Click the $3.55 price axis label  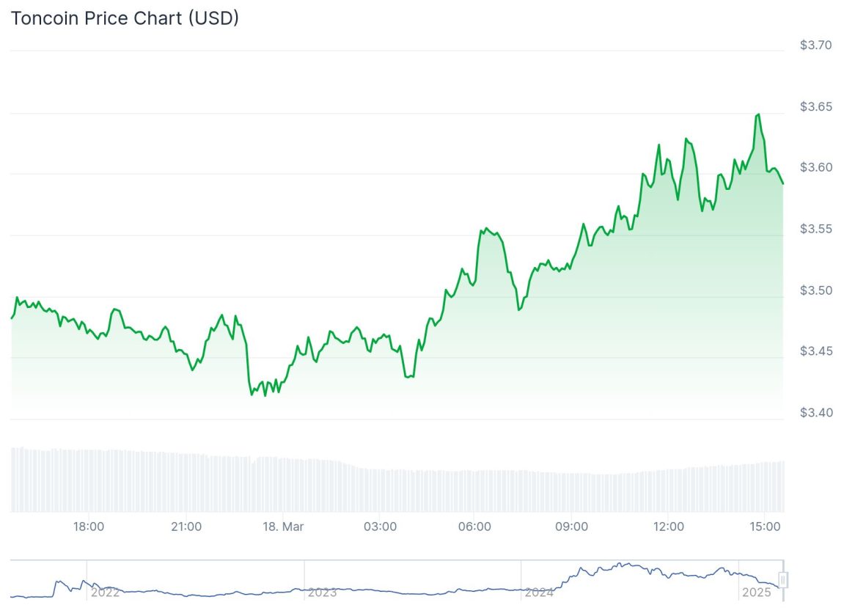tap(816, 230)
